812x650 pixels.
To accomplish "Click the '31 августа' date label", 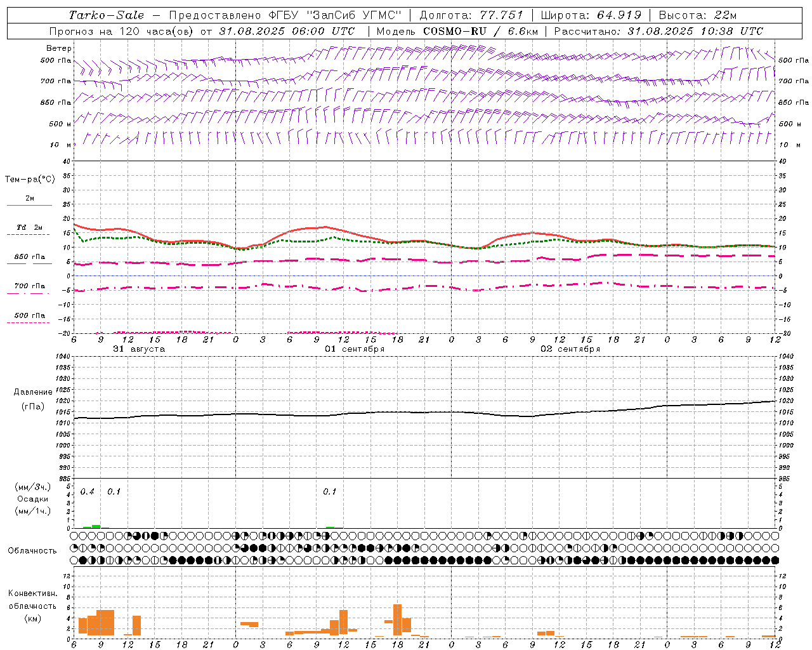I will pos(139,349).
